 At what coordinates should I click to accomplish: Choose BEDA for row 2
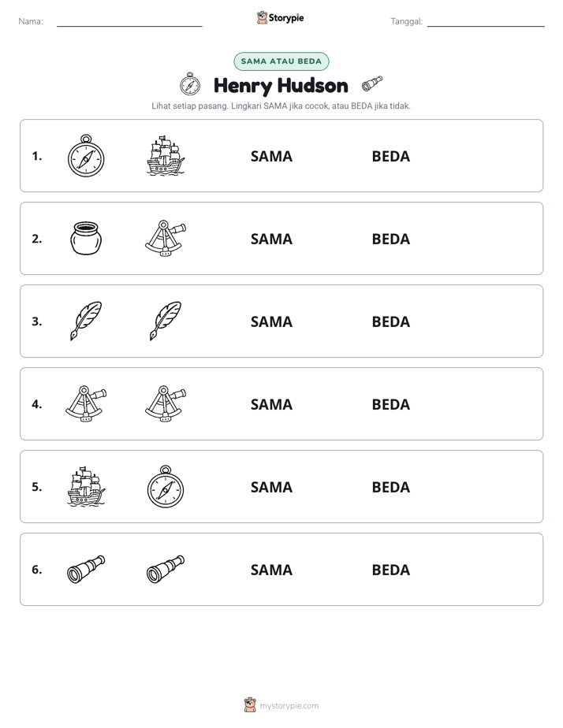tap(390, 239)
